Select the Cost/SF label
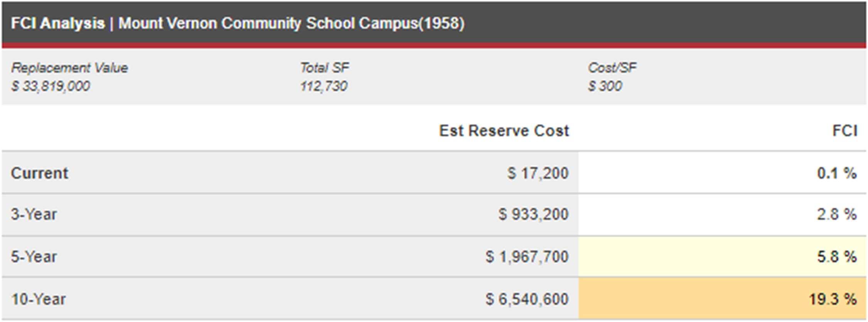 point(612,68)
